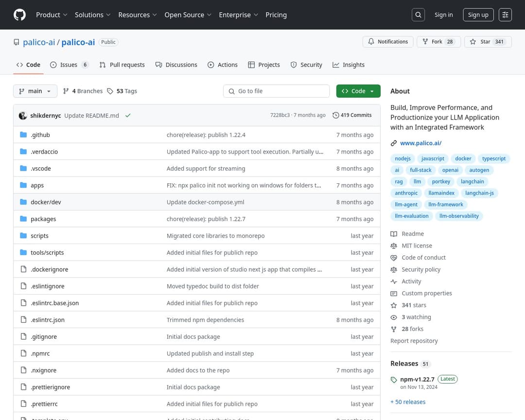This screenshot has width=525, height=420.
Task: Switch to the Insights tab
Action: click(348, 65)
